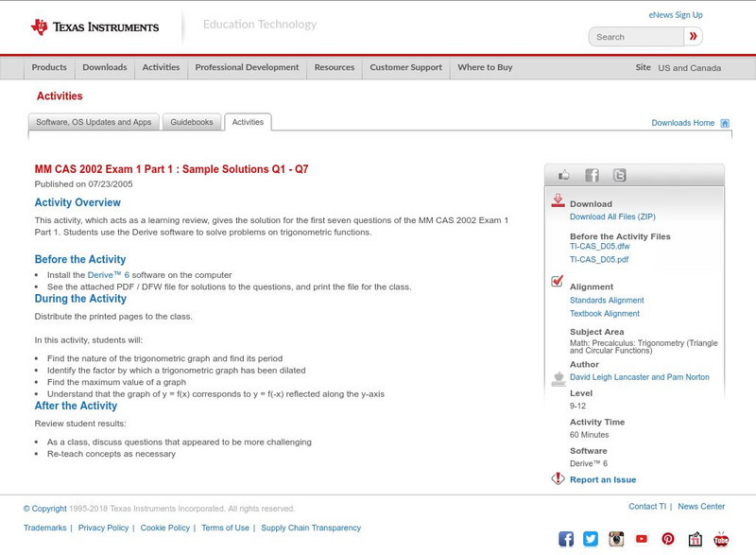The image size is (756, 555).
Task: Open the Activities menu in navbar
Action: pyautogui.click(x=161, y=67)
